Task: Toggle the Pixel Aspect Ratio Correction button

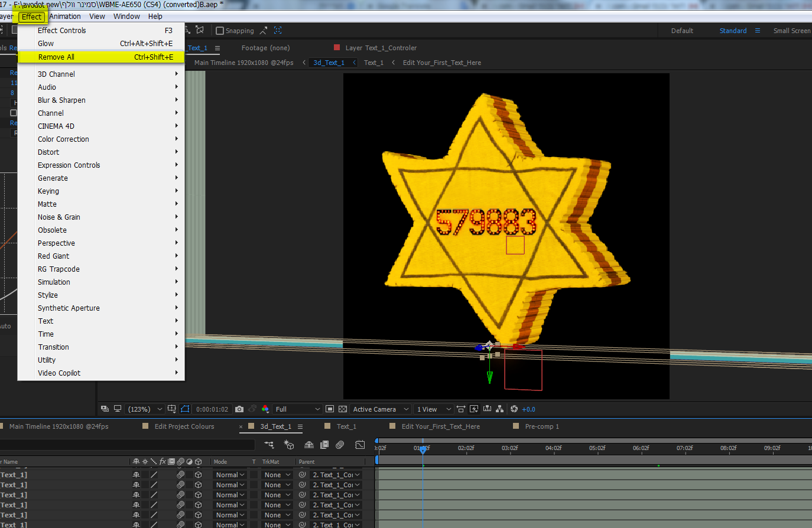Action: tap(461, 409)
